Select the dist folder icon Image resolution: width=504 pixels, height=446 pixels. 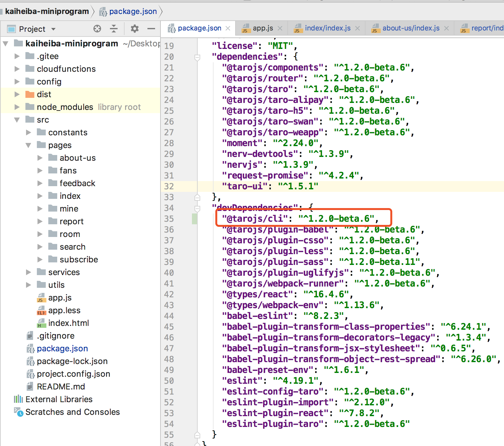(x=30, y=94)
